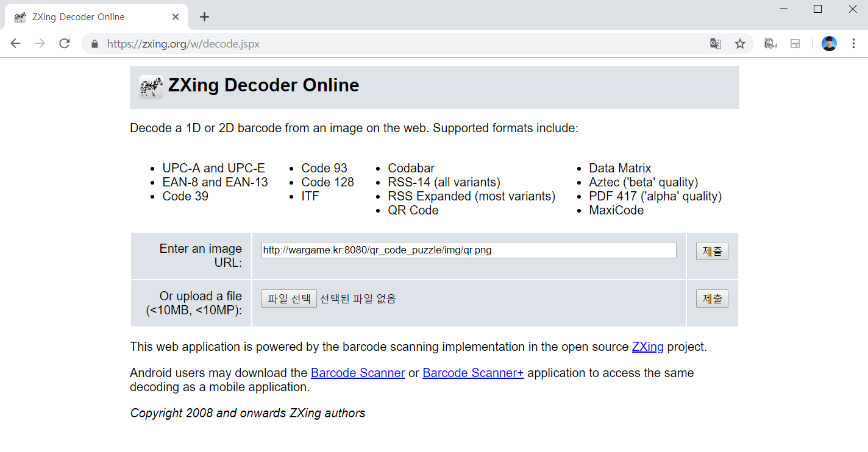Open the Chrome profile avatar
The height and width of the screenshot is (452, 868).
829,44
